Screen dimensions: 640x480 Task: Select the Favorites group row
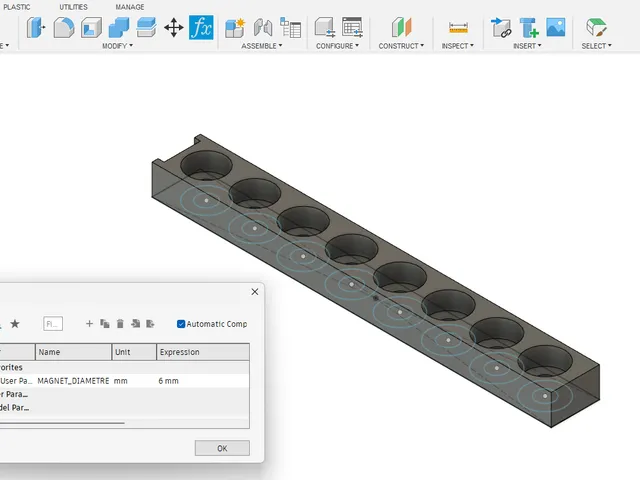point(124,367)
